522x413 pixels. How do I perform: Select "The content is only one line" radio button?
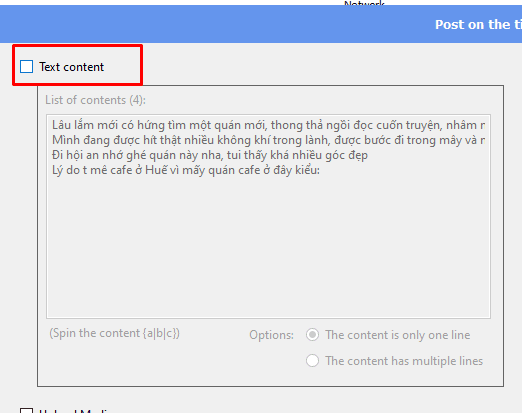coord(312,335)
